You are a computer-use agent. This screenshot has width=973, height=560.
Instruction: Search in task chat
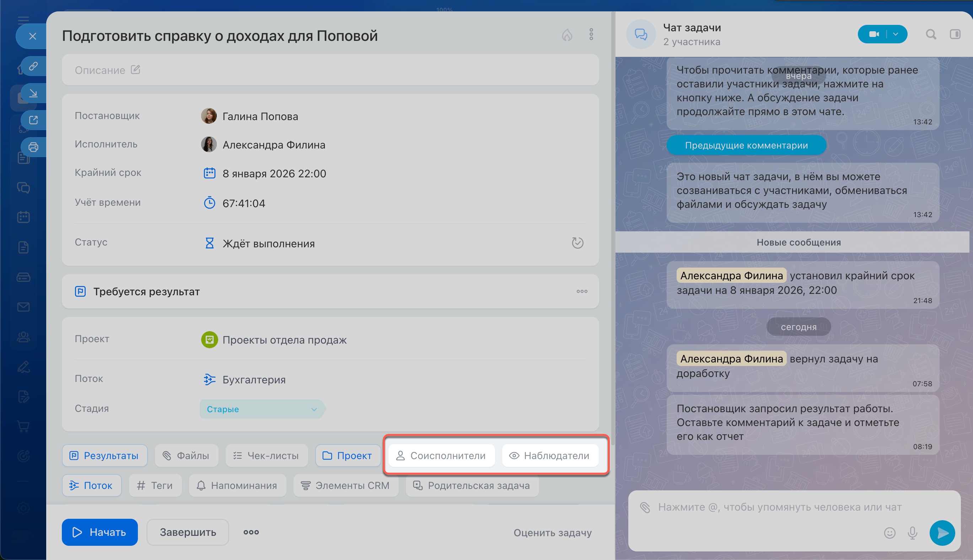pyautogui.click(x=931, y=34)
